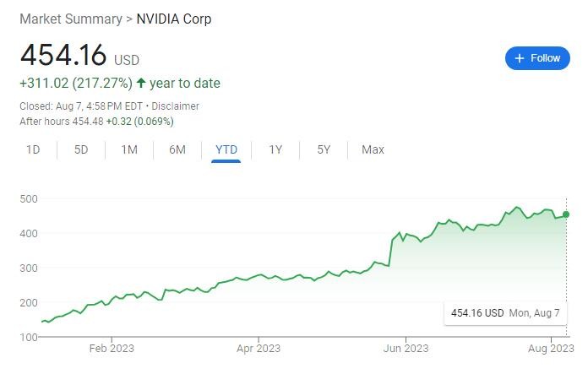Show the 5Y chart range

point(324,149)
